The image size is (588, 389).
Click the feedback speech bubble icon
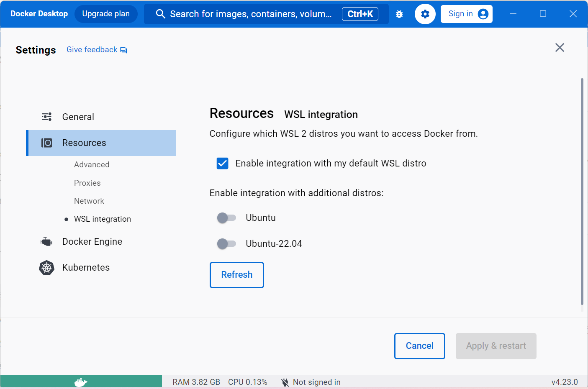pyautogui.click(x=124, y=50)
